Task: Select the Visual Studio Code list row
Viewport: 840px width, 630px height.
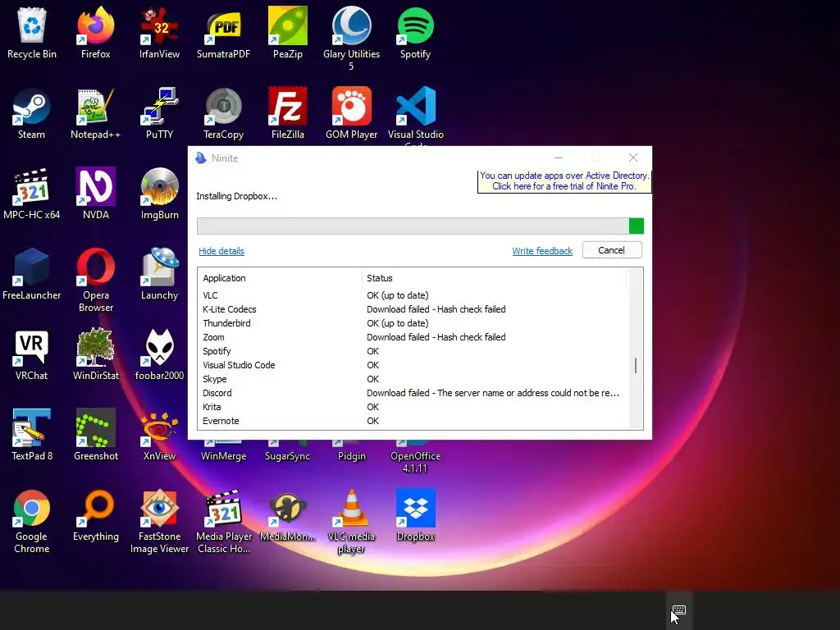Action: (413, 365)
